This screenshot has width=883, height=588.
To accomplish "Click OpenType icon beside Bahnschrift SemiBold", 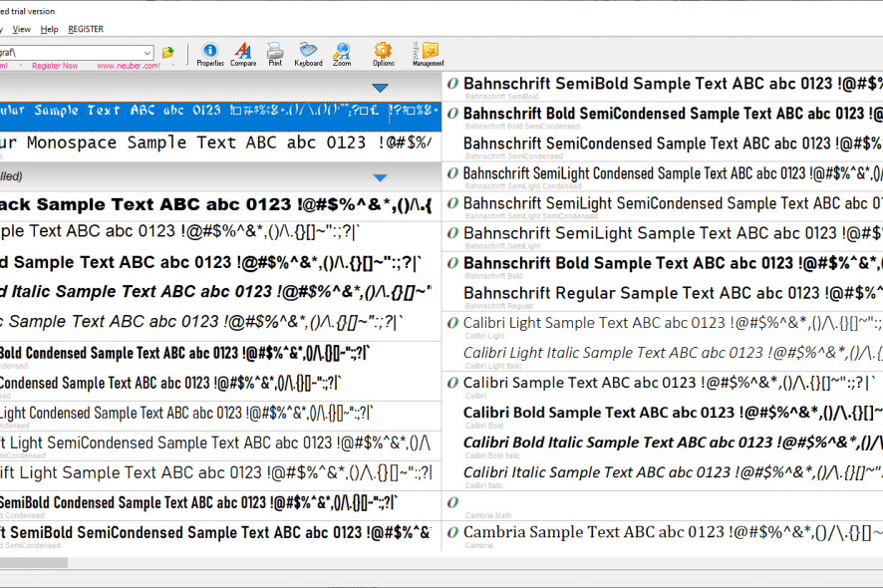I will click(x=452, y=84).
